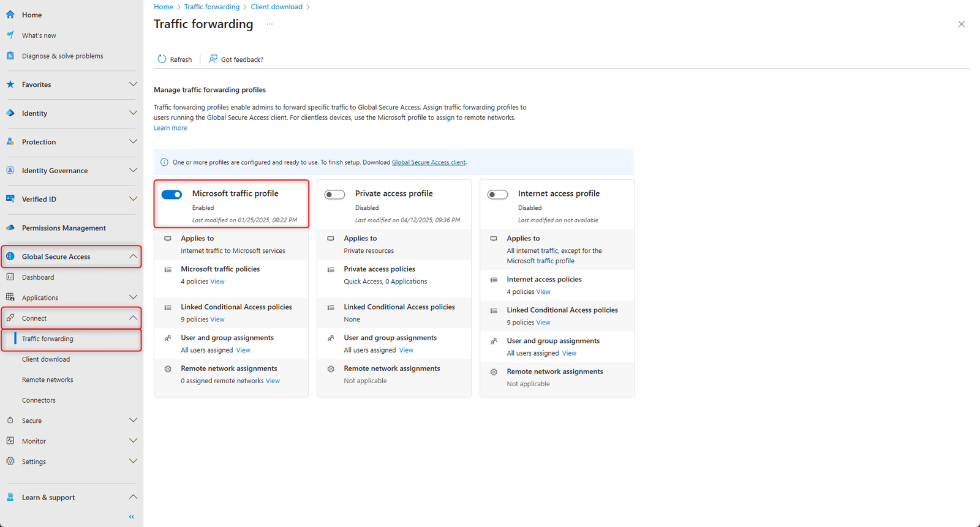Enable the Internet access profile toggle
This screenshot has width=980, height=527.
tap(498, 195)
